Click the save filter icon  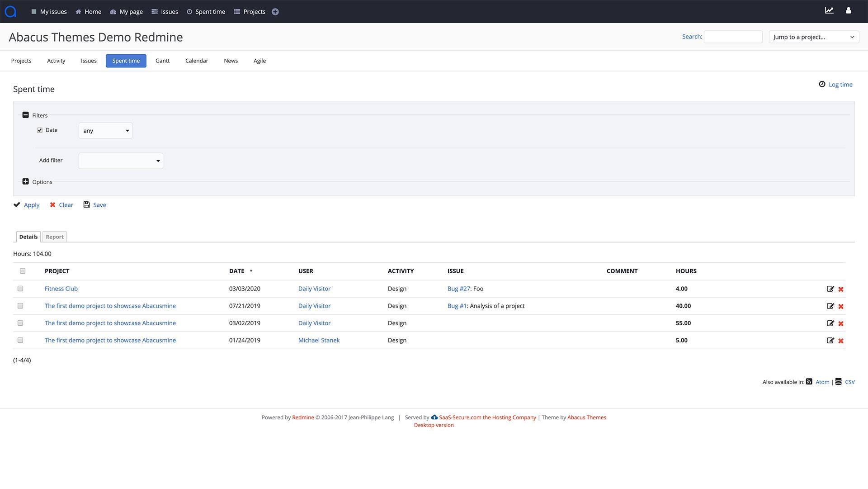pos(86,204)
